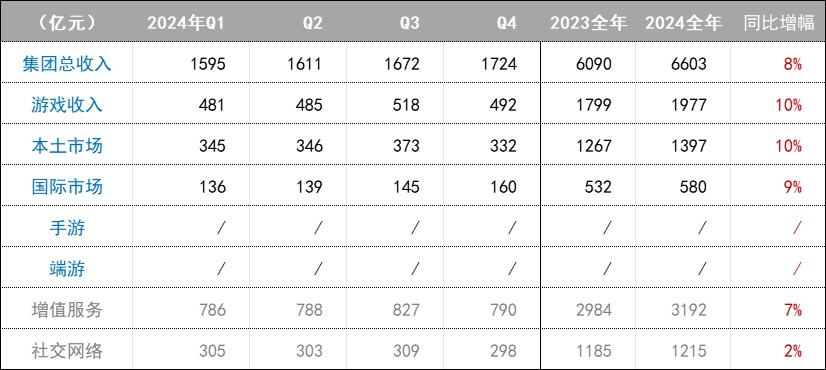The width and height of the screenshot is (826, 370).
Task: Select the 国际市场 row label
Action: pyautogui.click(x=67, y=187)
